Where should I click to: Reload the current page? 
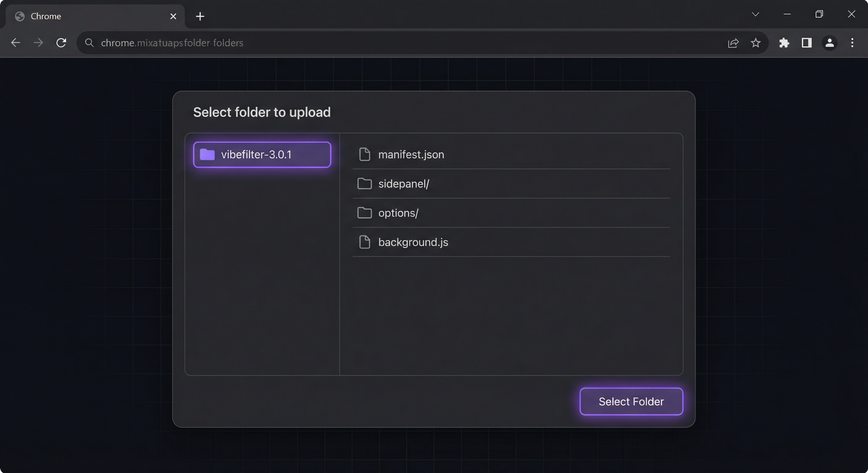[x=61, y=43]
